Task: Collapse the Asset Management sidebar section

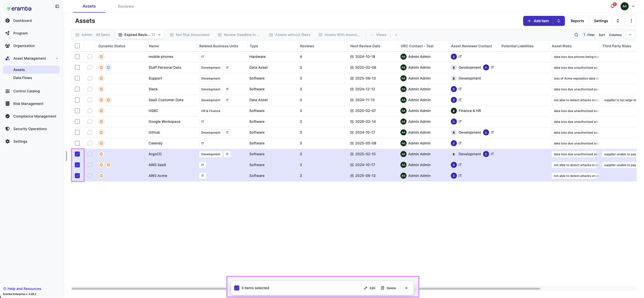Action: click(57, 58)
